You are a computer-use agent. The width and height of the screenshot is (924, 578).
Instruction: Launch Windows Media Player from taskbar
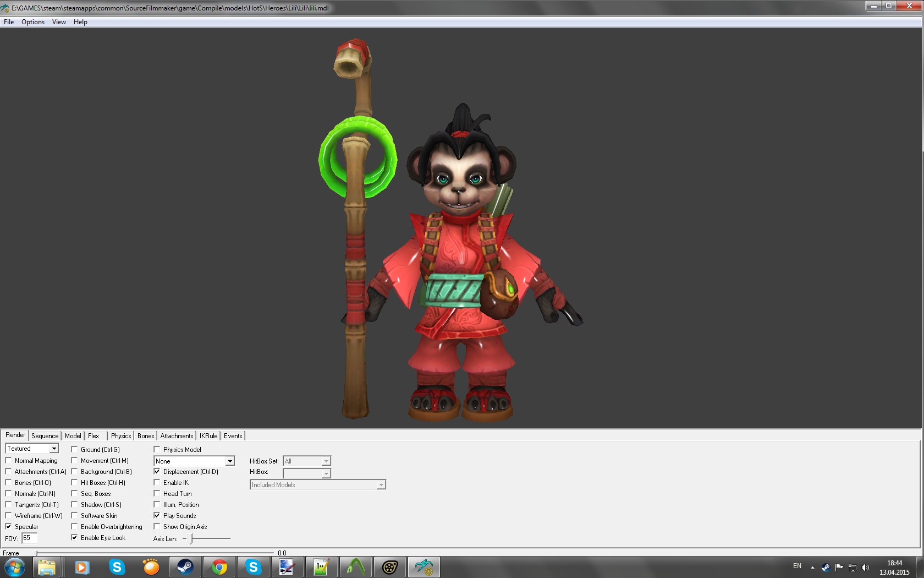(81, 567)
